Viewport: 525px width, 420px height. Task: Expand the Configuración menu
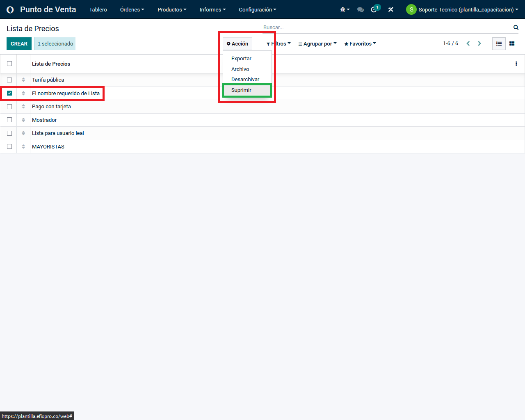(x=257, y=9)
